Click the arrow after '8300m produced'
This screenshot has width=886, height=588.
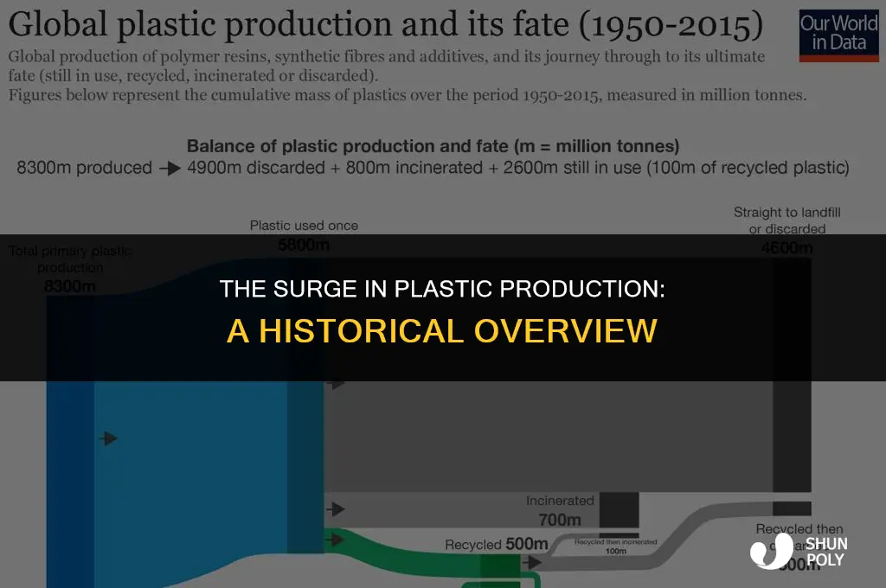(x=170, y=168)
